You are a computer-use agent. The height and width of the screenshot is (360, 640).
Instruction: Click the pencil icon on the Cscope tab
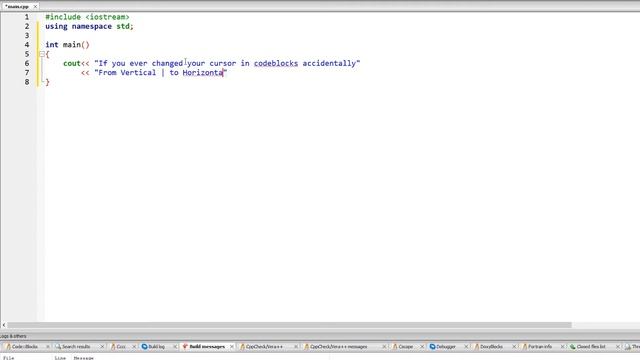tap(395, 347)
